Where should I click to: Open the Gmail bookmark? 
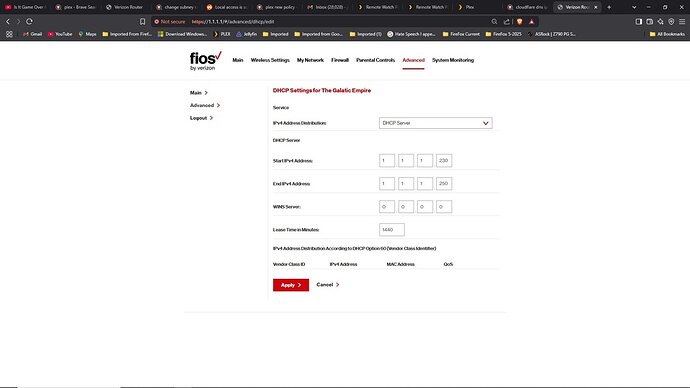[33, 34]
